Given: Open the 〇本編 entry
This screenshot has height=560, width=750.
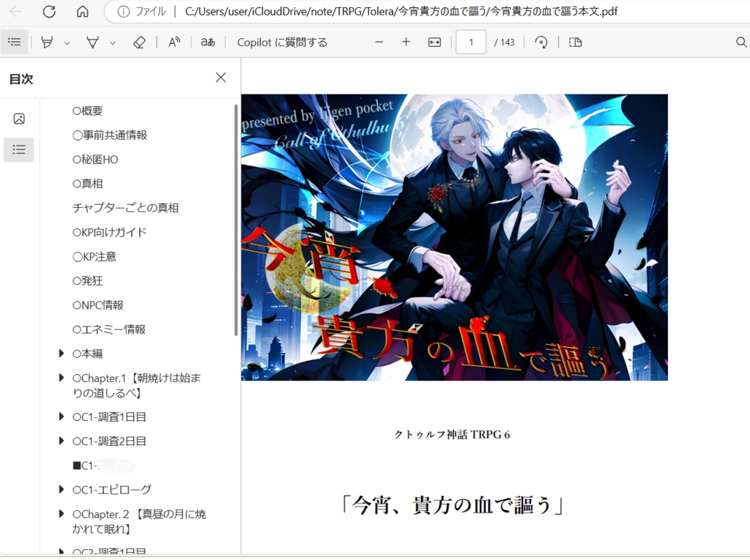Looking at the screenshot, I should coord(88,354).
